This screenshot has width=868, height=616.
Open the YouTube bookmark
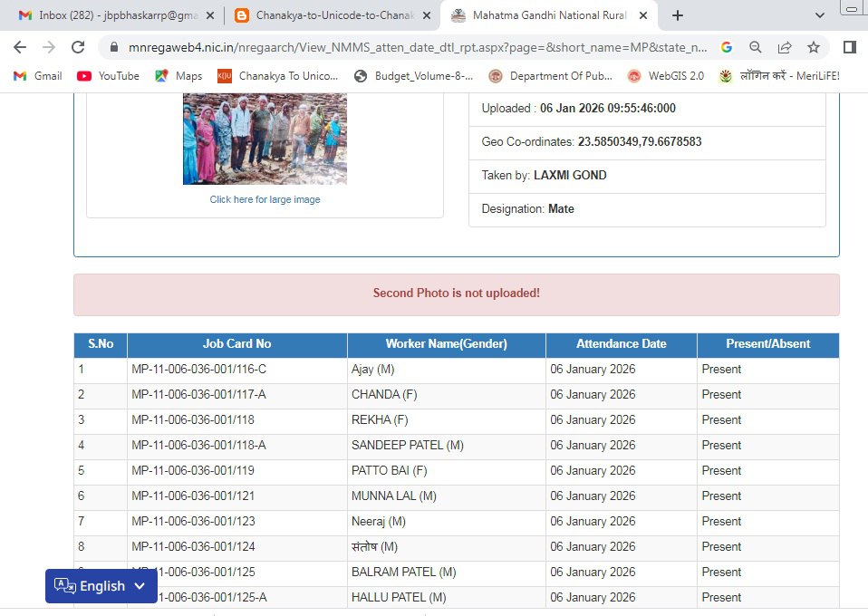tap(109, 76)
